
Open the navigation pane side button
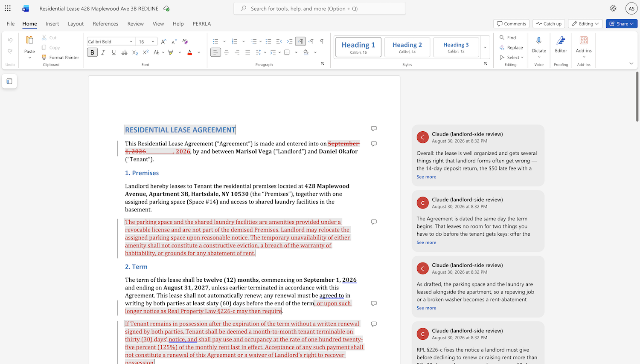(9, 81)
